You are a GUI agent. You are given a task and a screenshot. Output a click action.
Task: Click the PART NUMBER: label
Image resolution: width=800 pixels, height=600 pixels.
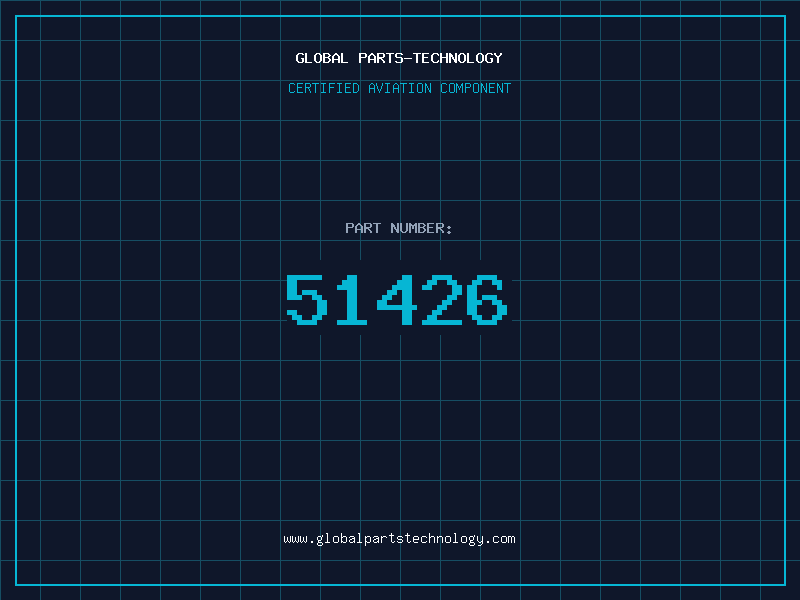(x=398, y=228)
